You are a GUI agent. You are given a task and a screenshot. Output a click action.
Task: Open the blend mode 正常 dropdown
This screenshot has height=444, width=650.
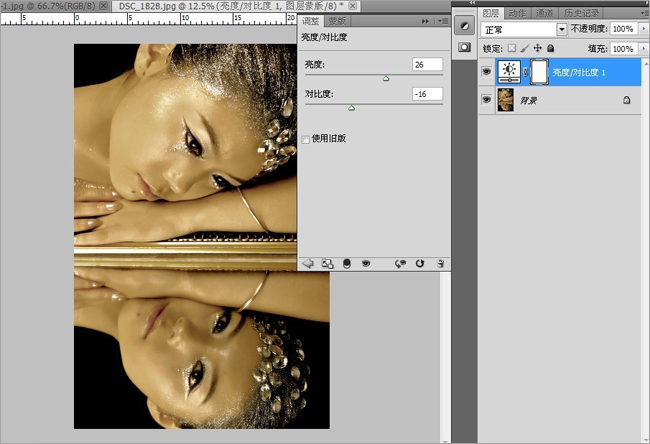[x=561, y=29]
